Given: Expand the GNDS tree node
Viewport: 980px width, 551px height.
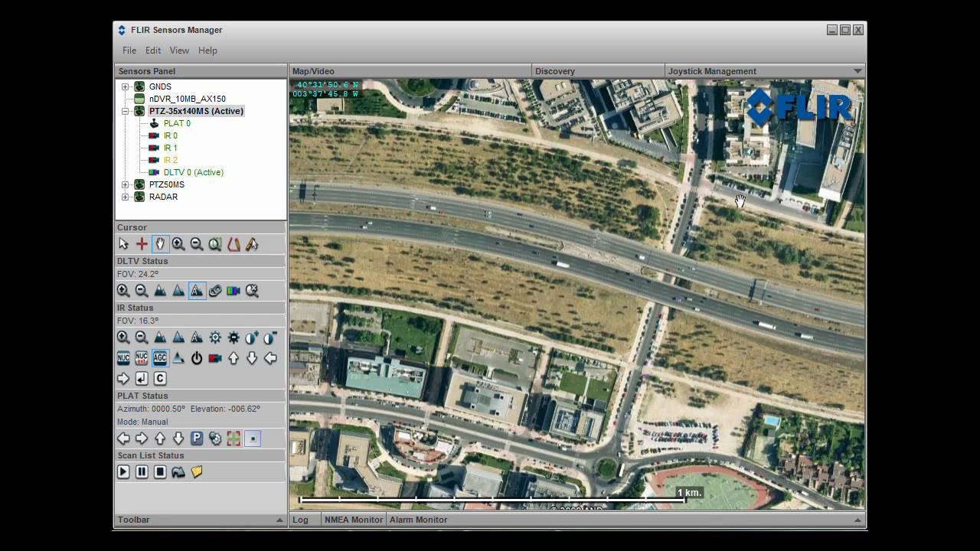Looking at the screenshot, I should click(x=125, y=86).
